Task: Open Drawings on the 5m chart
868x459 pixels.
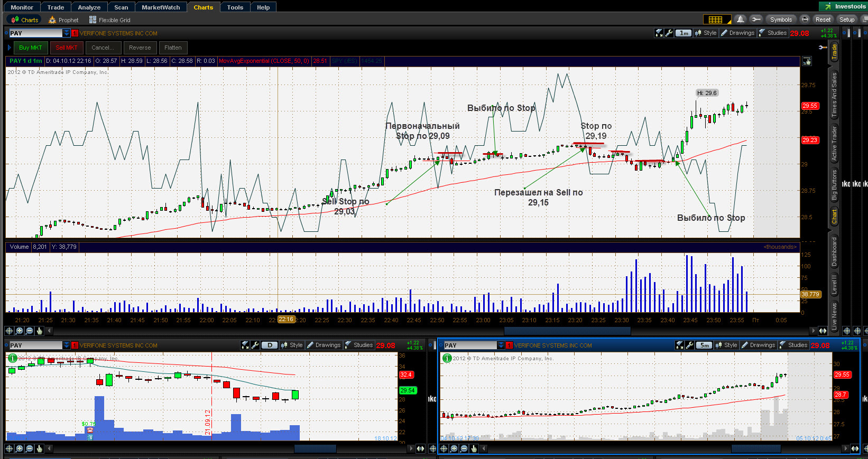Action: [x=758, y=345]
